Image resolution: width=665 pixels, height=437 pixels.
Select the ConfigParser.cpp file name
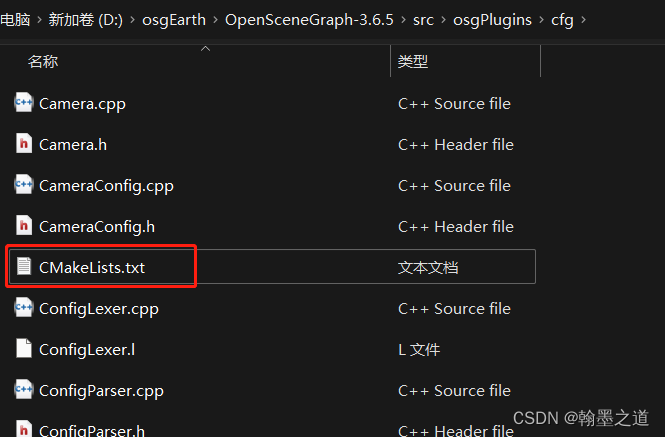pos(101,391)
